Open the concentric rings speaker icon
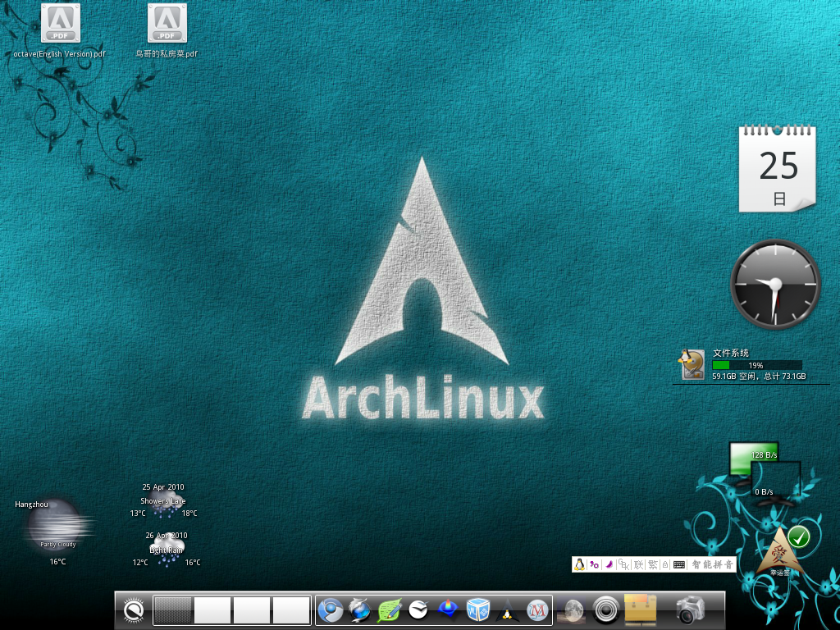Screen dimensions: 840x630 pos(606,610)
